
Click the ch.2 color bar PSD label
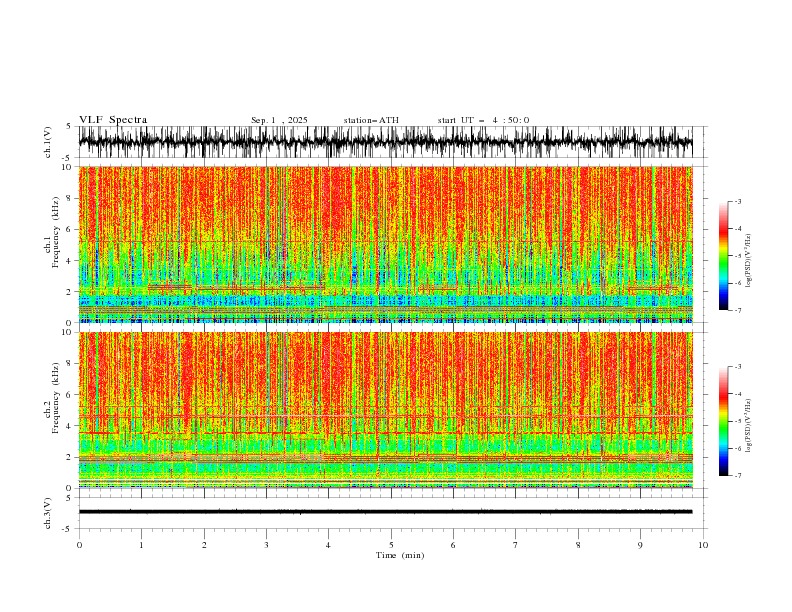click(x=749, y=426)
